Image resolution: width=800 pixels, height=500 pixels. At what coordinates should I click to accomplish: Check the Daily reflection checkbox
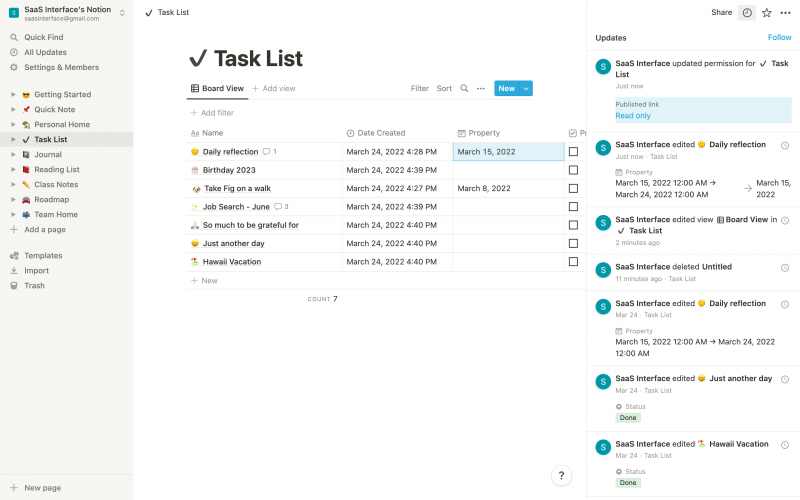tap(573, 152)
